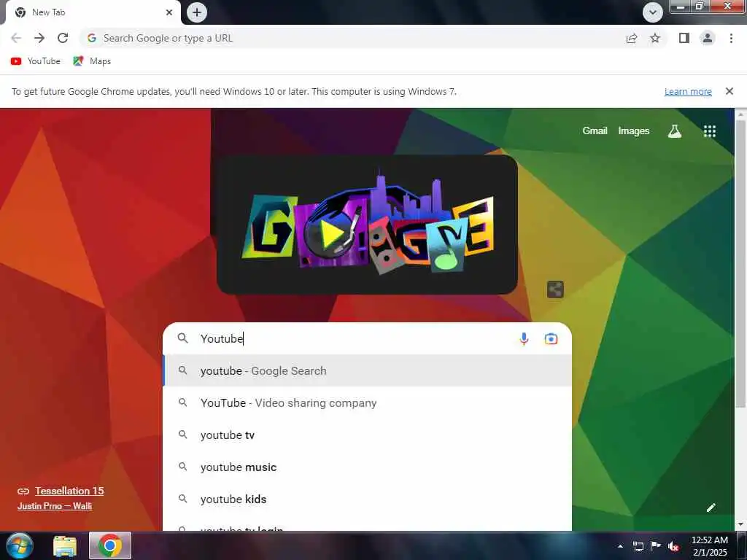Open the Chrome profile avatar
Viewport: 747px width, 560px height.
[708, 38]
